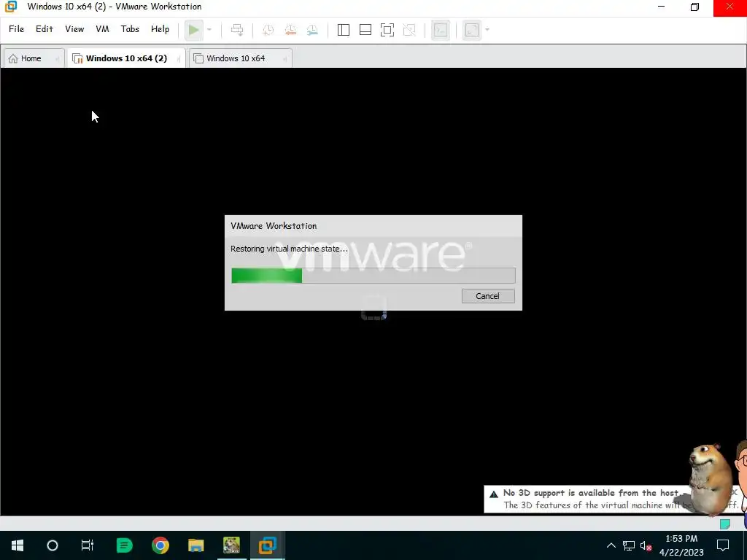Toggle the library sidebar panel icon
Viewport: 747px width, 560px height.
(x=344, y=30)
